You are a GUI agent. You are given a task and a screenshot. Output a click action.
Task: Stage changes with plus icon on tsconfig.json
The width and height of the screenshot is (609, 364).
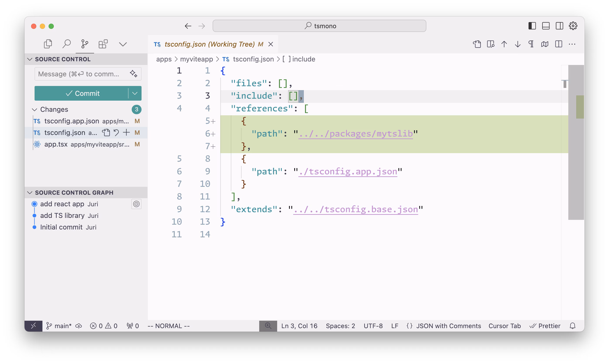126,133
